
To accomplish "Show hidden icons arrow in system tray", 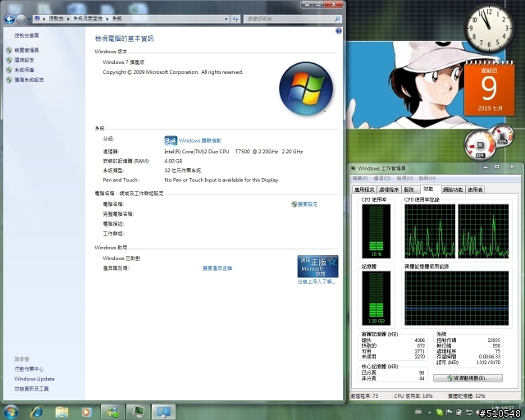I will tap(430, 412).
